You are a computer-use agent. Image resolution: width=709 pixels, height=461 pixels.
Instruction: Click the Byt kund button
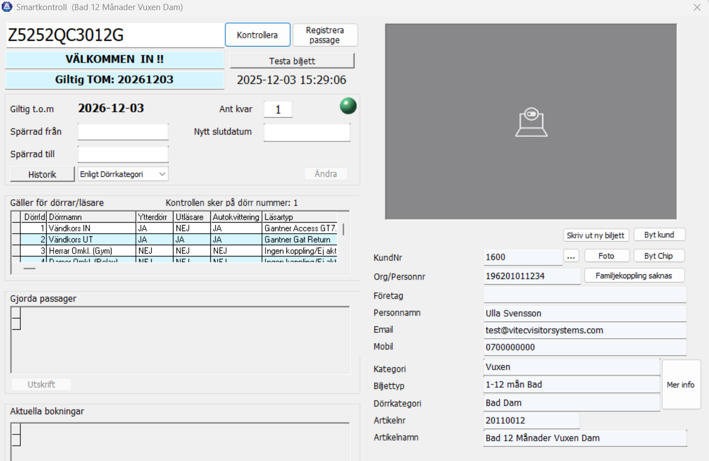[x=659, y=235]
